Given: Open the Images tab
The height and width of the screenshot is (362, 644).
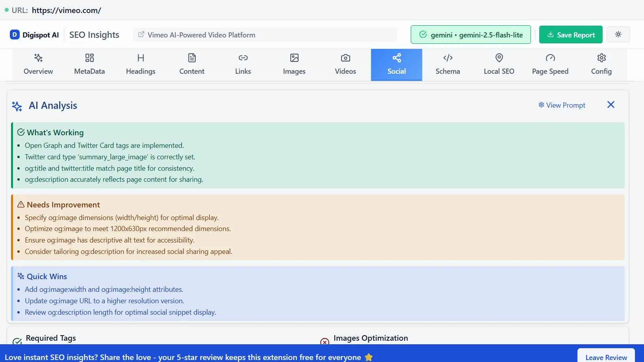Looking at the screenshot, I should click(x=294, y=65).
